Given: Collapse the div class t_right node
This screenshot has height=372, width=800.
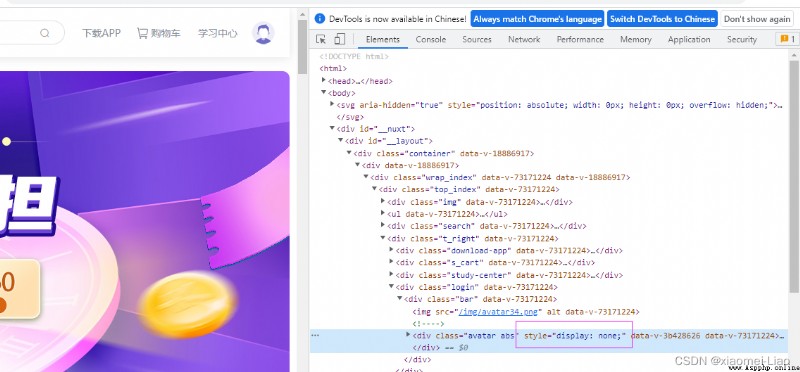Looking at the screenshot, I should pos(383,238).
